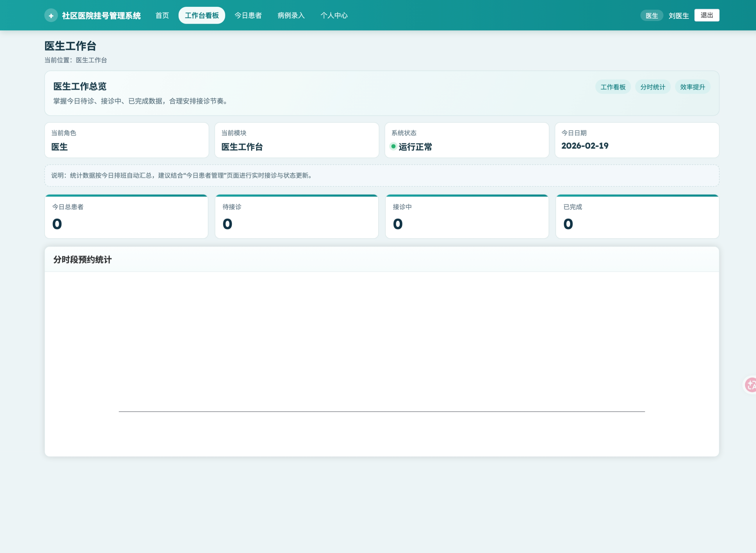Select the 工作台看板 tab

(x=201, y=15)
